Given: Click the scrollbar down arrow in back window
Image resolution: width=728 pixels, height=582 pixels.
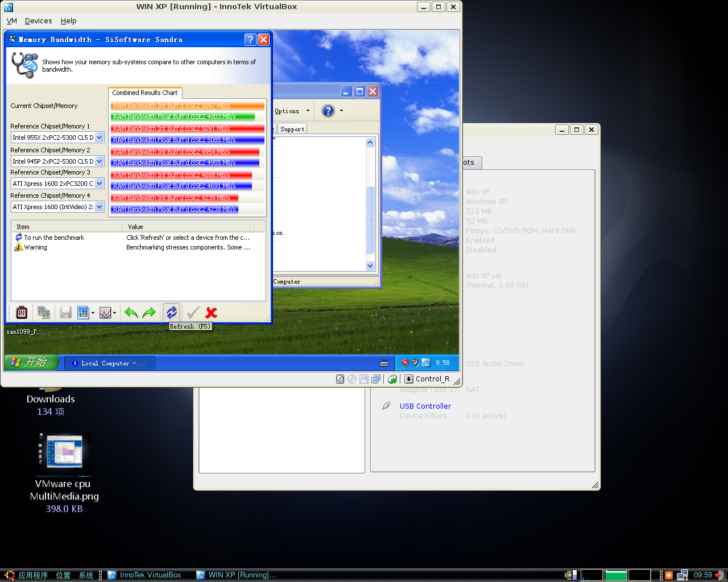Looking at the screenshot, I should [x=370, y=265].
